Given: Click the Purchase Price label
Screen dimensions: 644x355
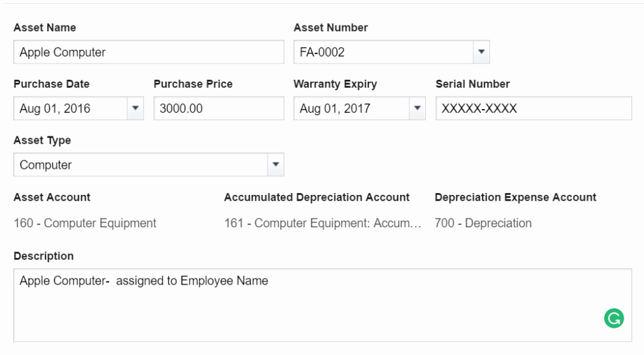Looking at the screenshot, I should (193, 83).
